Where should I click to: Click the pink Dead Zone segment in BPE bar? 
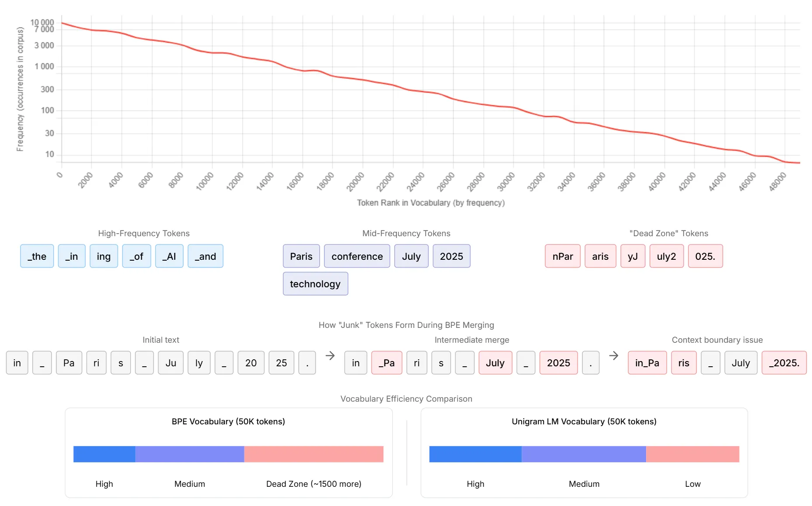click(313, 454)
